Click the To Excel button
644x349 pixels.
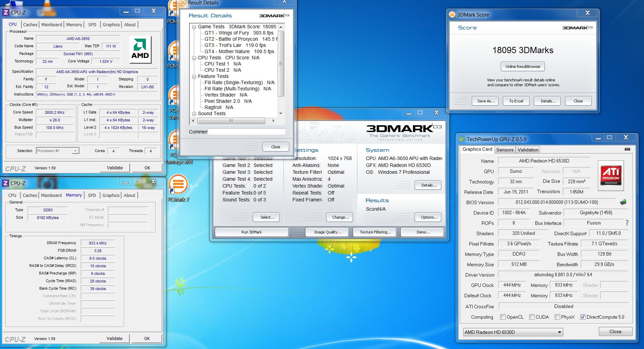click(516, 101)
